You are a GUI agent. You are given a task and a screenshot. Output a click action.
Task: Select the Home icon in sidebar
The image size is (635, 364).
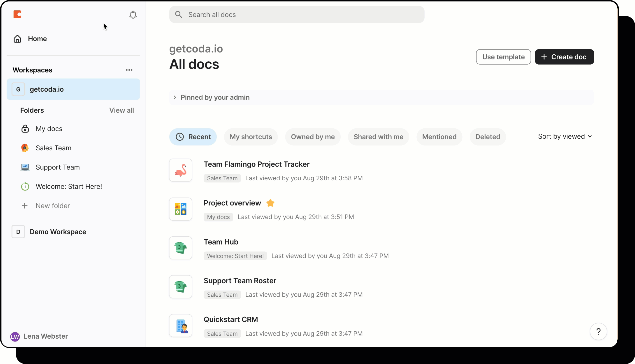coord(17,39)
